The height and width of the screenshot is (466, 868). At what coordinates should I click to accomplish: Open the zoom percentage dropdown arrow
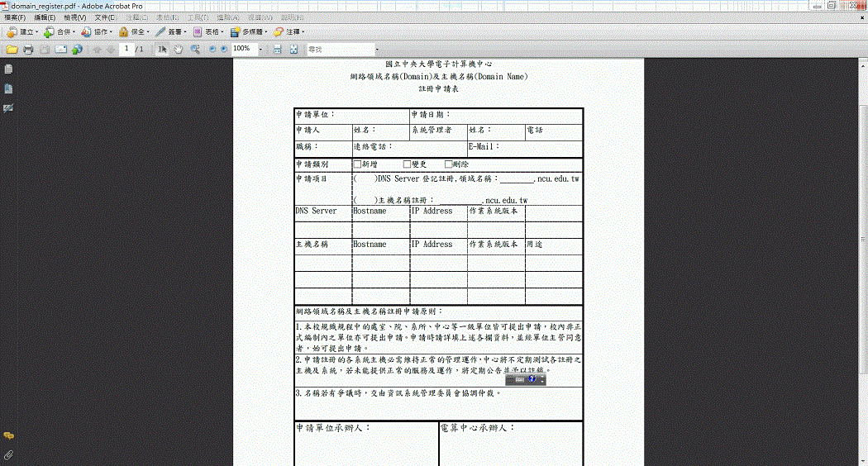point(260,50)
